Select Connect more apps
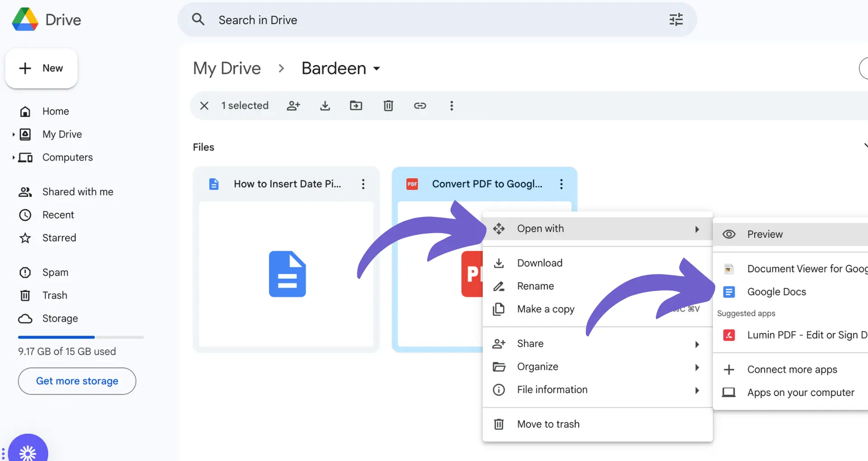 point(790,370)
